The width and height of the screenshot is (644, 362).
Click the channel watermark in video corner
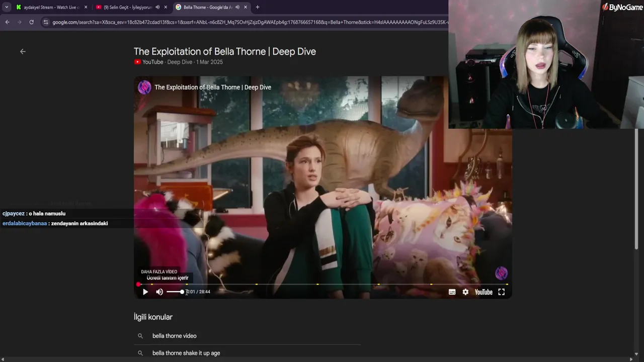[501, 273]
